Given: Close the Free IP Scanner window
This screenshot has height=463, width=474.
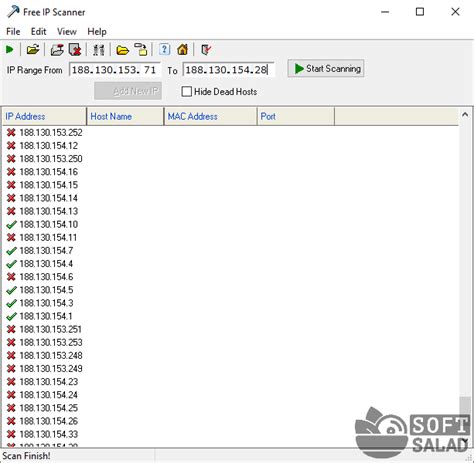Looking at the screenshot, I should pos(455,12).
